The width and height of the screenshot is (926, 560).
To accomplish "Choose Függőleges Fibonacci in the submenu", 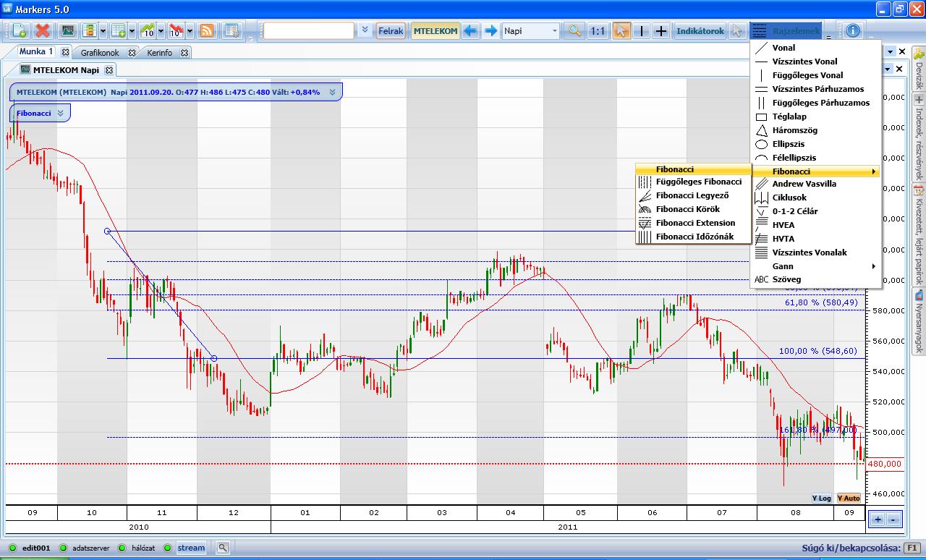I will tap(693, 182).
